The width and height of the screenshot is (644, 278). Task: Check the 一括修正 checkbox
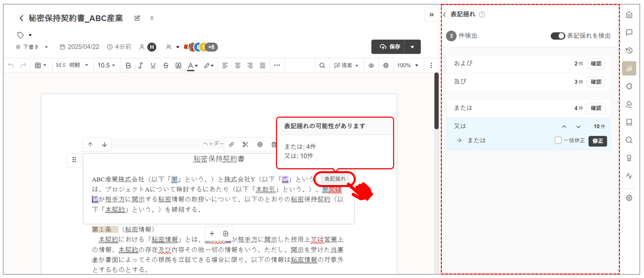pos(558,140)
